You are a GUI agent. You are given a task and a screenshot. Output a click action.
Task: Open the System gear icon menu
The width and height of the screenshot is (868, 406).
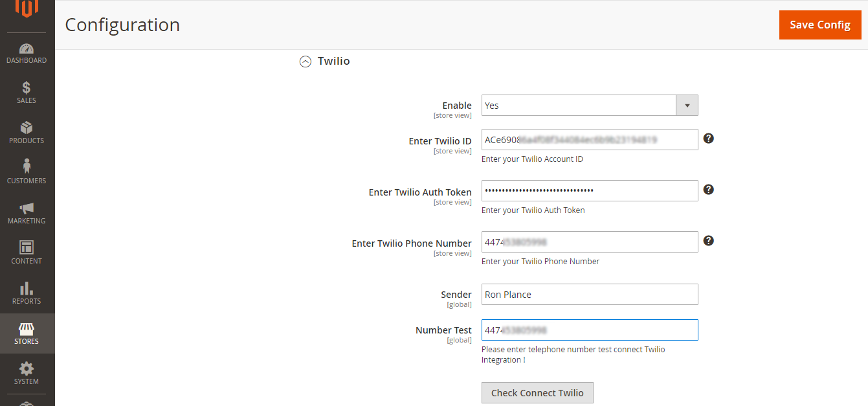click(27, 369)
